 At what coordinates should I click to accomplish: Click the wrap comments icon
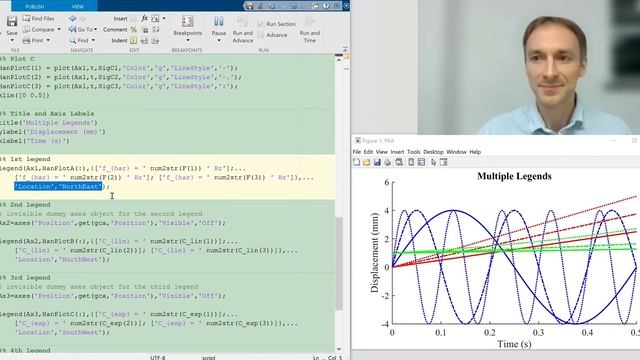pyautogui.click(x=156, y=29)
